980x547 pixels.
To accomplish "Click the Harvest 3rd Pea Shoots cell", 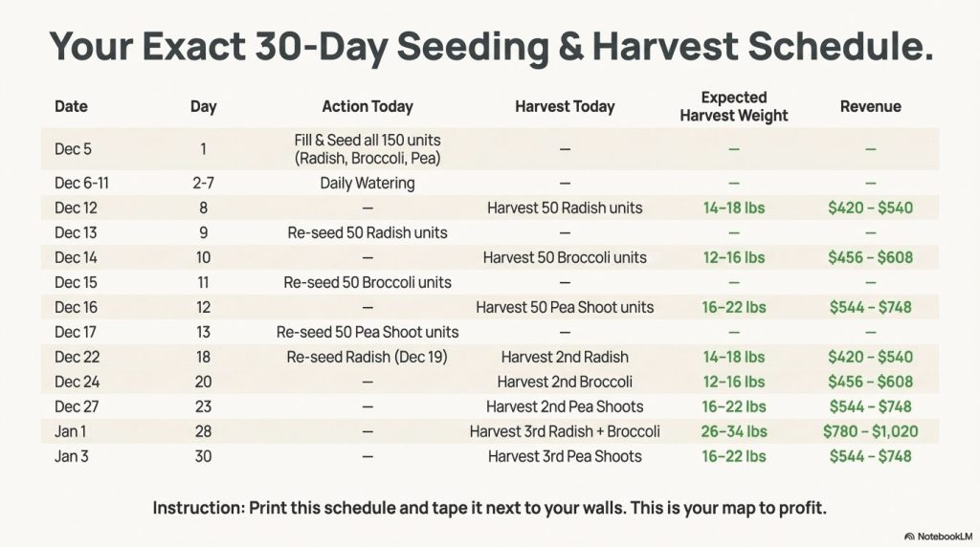I will (x=565, y=457).
